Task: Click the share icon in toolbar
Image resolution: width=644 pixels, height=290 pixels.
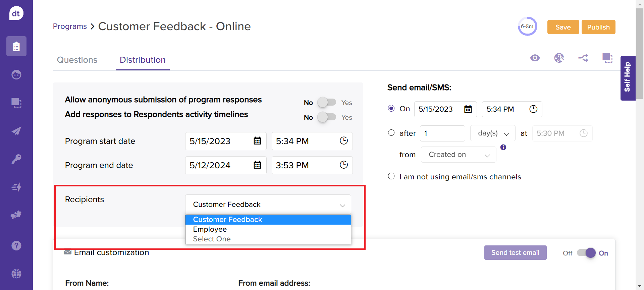Action: tap(583, 58)
